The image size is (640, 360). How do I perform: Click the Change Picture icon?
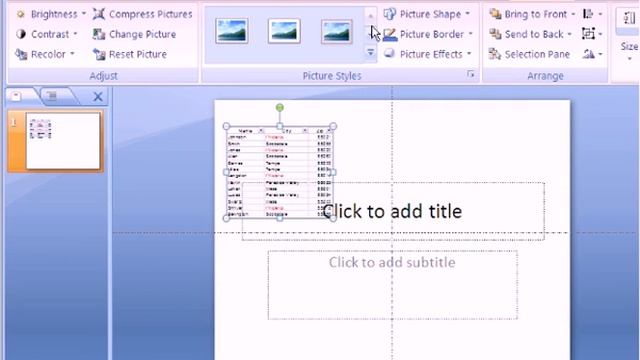[99, 34]
